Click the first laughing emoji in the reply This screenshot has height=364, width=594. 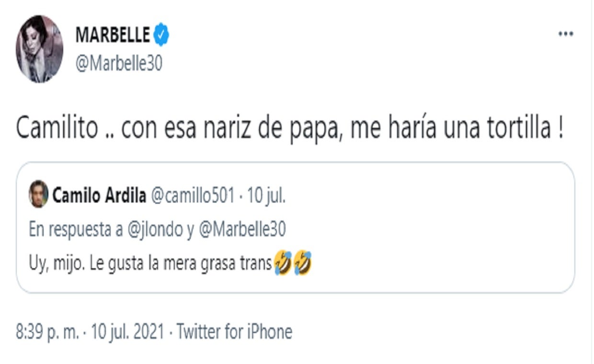(x=283, y=262)
